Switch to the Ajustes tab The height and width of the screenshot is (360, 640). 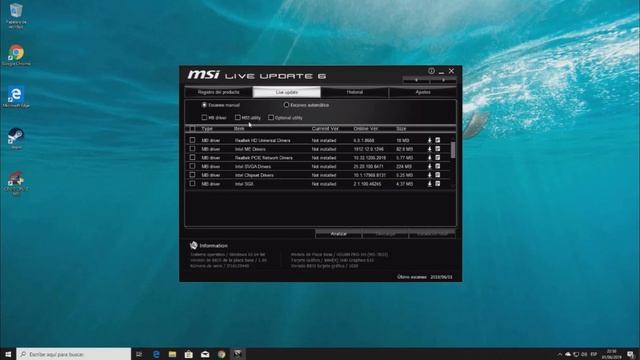(x=422, y=92)
